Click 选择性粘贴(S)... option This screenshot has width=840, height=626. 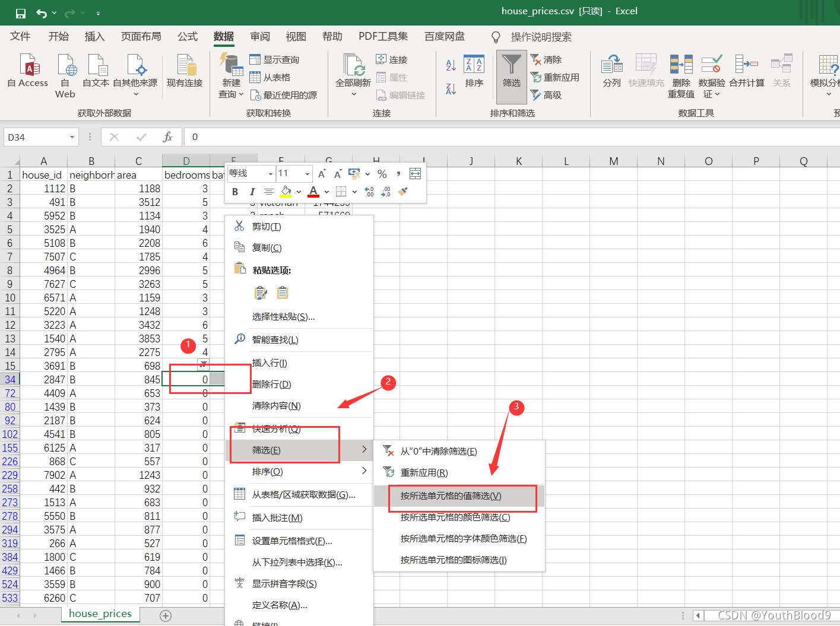pos(299,317)
